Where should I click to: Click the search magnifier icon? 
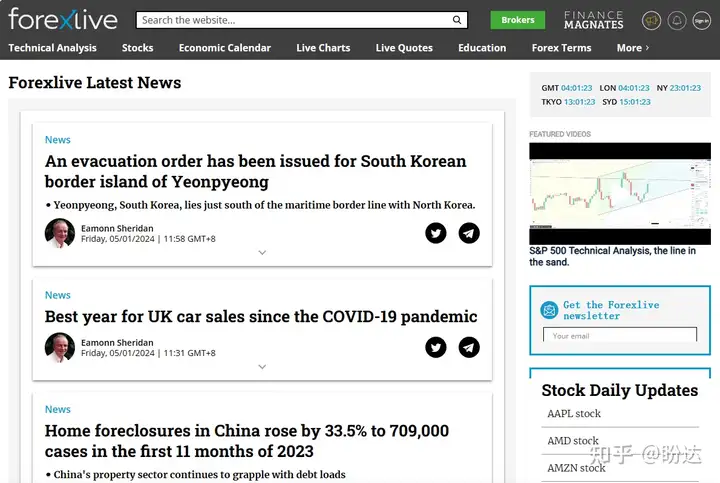tap(457, 20)
